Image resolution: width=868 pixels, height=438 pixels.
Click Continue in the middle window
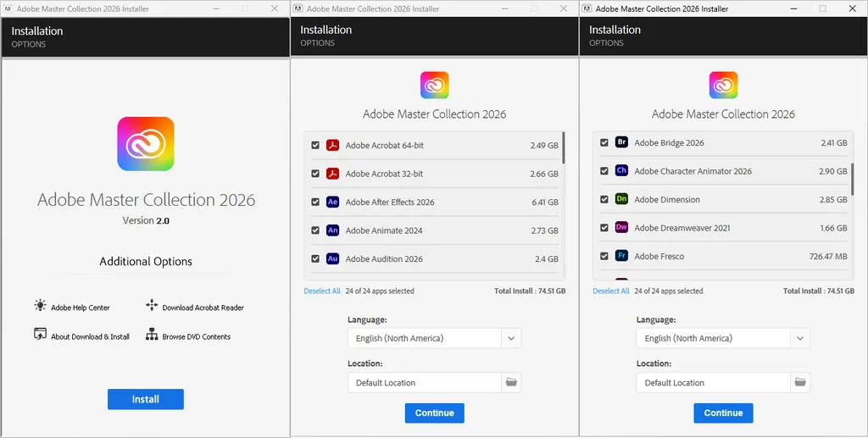pos(435,413)
